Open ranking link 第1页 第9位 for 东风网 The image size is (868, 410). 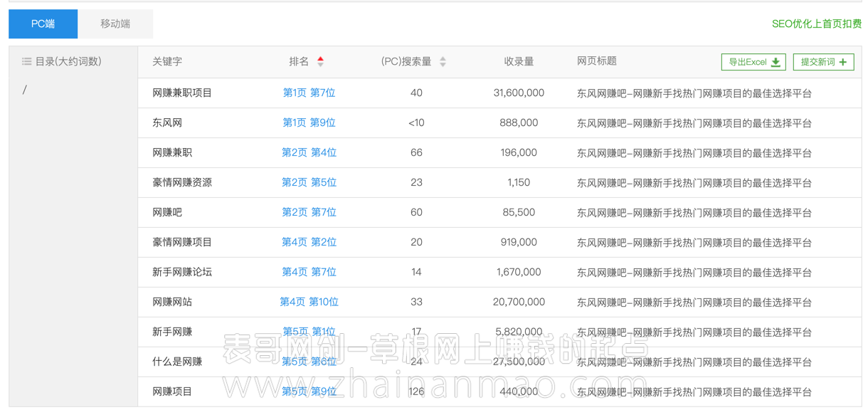pos(309,122)
